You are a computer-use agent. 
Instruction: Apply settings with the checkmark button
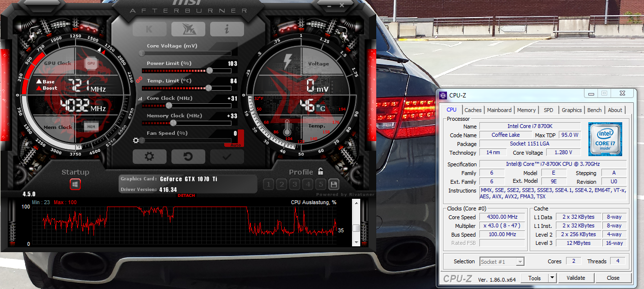(x=227, y=157)
